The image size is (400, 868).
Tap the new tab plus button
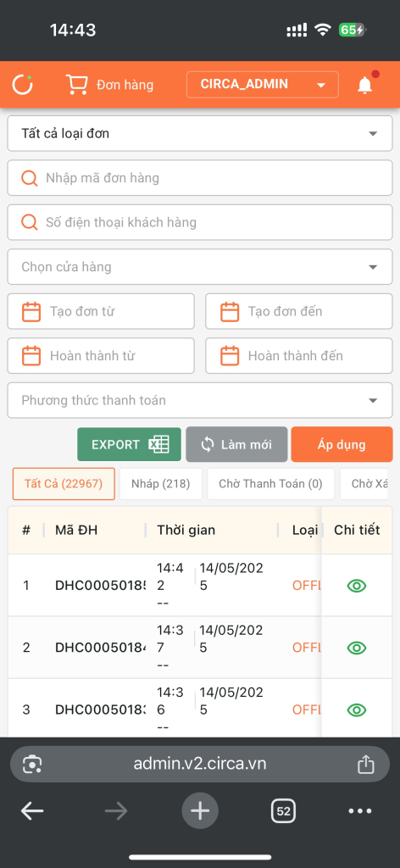200,811
